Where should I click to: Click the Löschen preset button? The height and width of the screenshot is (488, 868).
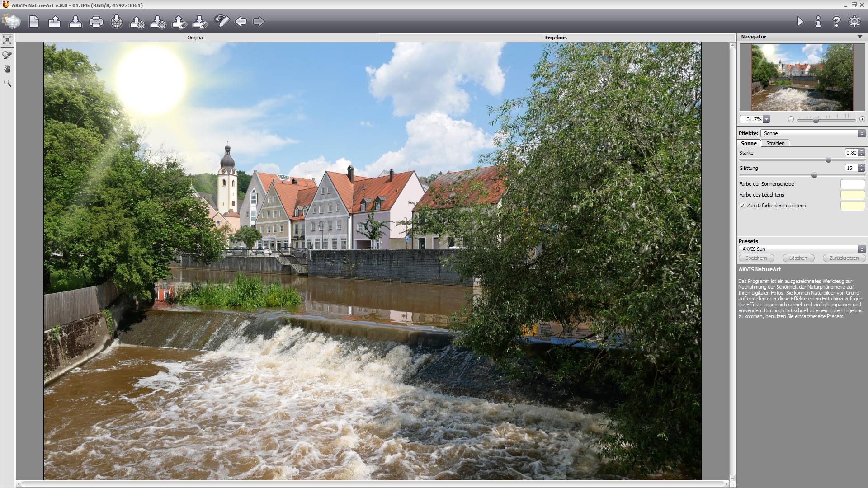coord(798,258)
